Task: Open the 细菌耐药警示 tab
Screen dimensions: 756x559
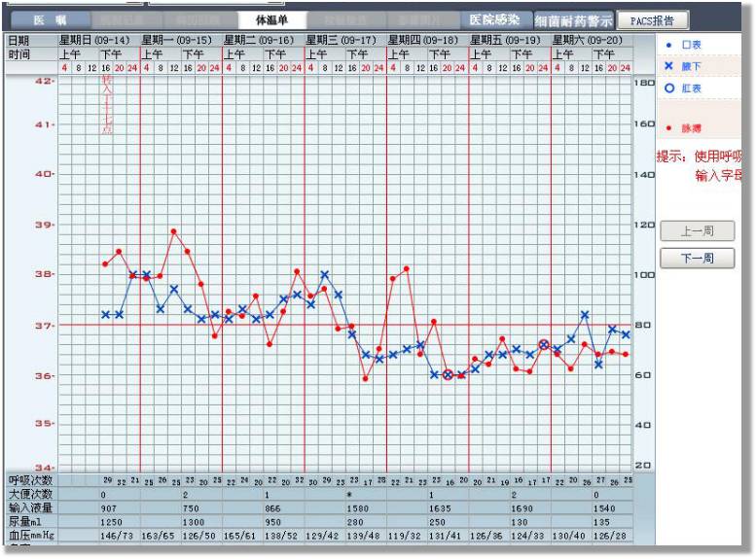Action: pos(574,20)
